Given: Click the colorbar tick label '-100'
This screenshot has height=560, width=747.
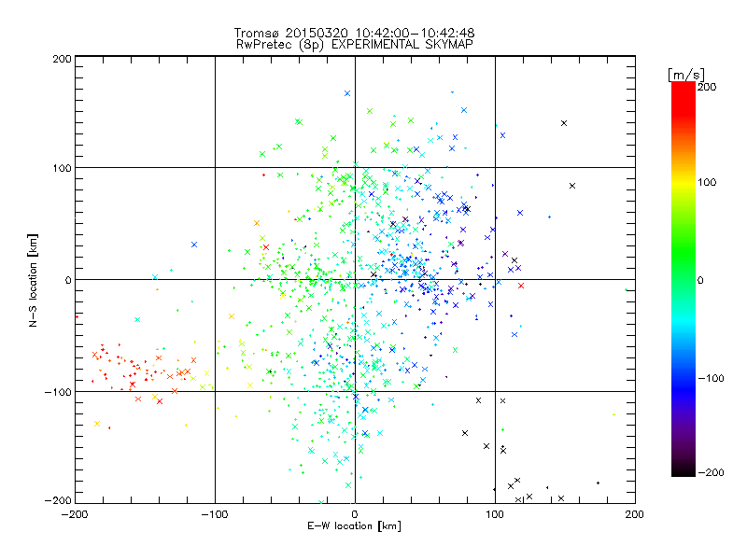Looking at the screenshot, I should point(711,378).
